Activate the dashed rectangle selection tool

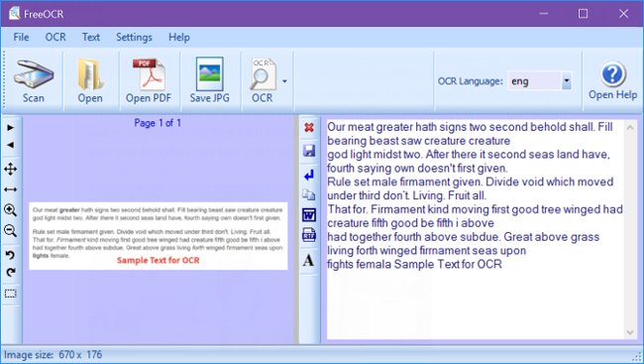tap(11, 294)
